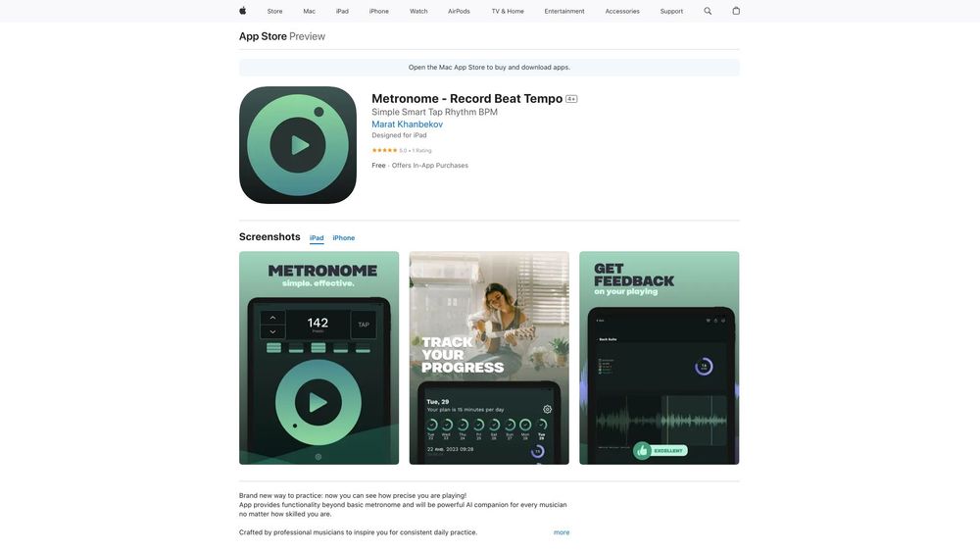Open the Mac menu item
Image resolution: width=980 pixels, height=552 pixels.
tap(310, 11)
